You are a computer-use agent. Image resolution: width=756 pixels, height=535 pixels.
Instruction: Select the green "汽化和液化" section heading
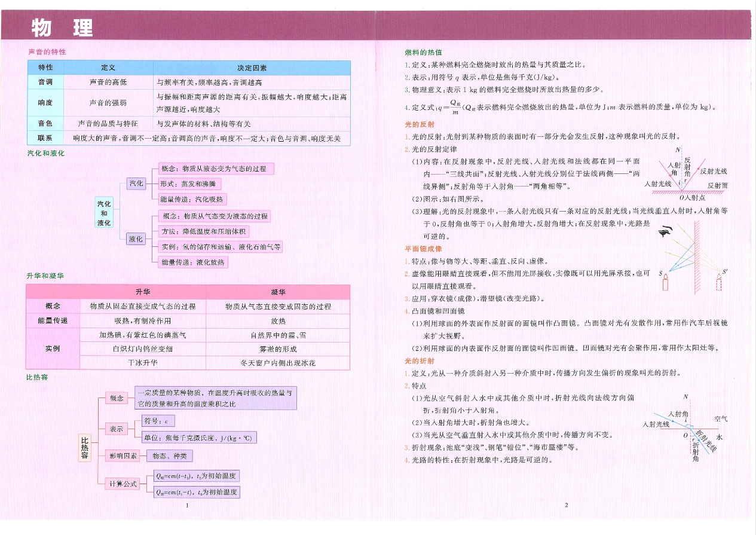(x=46, y=153)
